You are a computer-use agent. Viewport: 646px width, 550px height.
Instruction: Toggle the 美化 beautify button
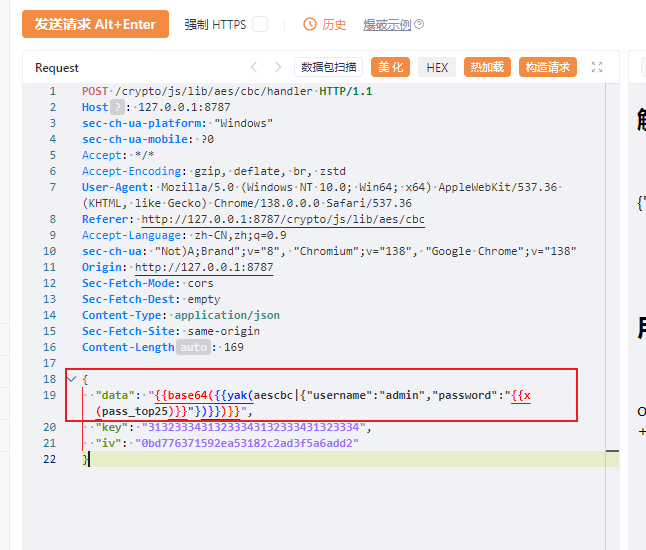point(390,67)
